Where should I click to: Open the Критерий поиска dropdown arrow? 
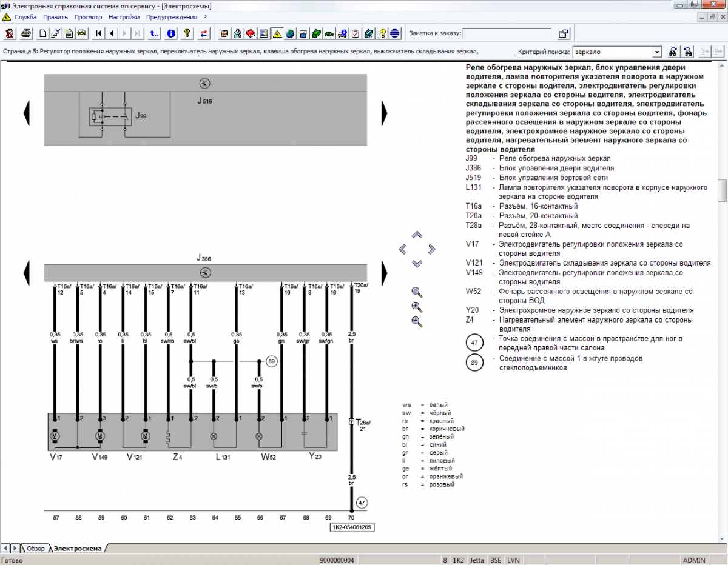pos(656,52)
